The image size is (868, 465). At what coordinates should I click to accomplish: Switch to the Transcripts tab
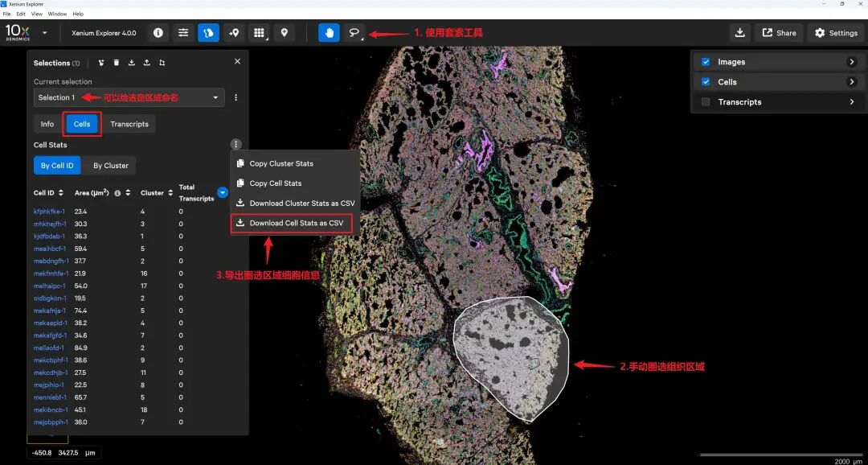click(129, 124)
